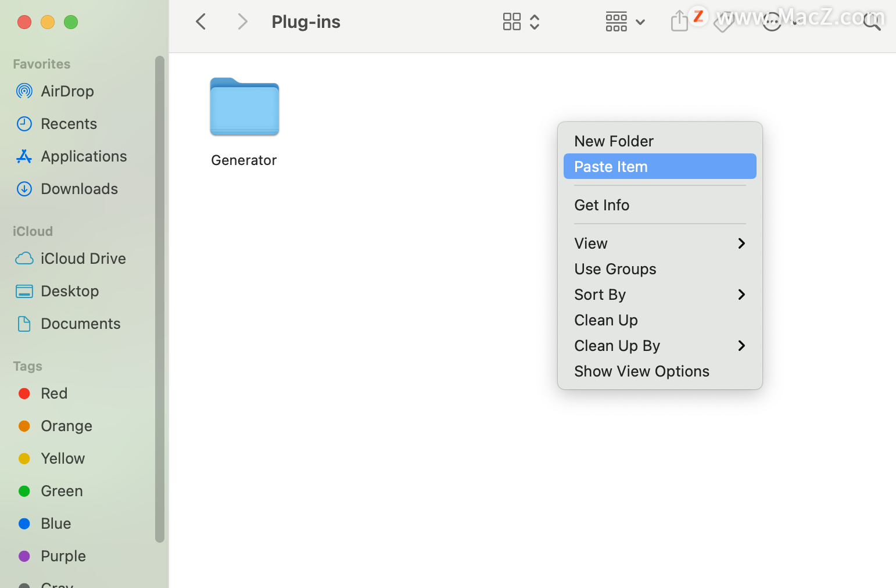This screenshot has height=588, width=896.
Task: Go forward with the right chevron
Action: click(243, 22)
